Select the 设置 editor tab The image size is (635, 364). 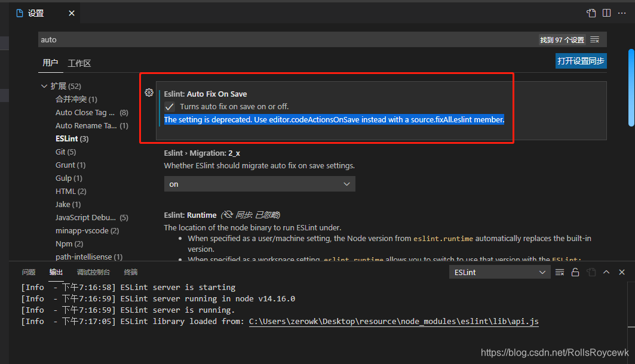45,13
